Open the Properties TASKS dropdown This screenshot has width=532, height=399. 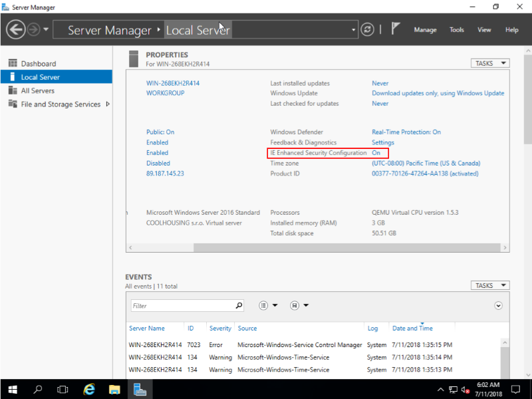click(x=490, y=63)
